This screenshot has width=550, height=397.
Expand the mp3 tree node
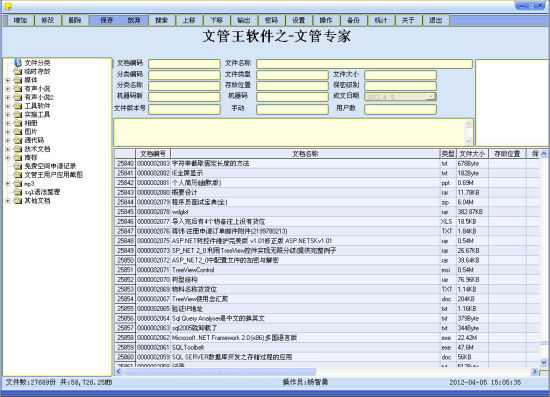click(8, 183)
